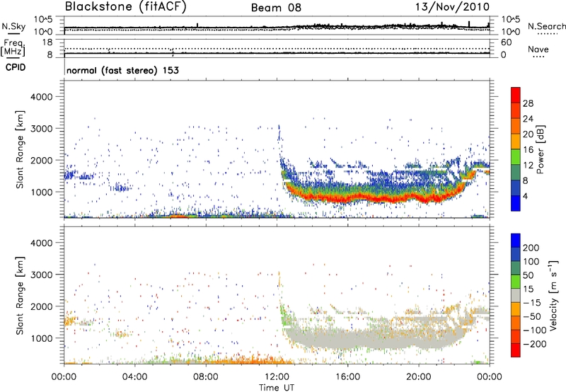Click the 'N.Search' legend label
This screenshot has width=566, height=392.
click(x=546, y=26)
